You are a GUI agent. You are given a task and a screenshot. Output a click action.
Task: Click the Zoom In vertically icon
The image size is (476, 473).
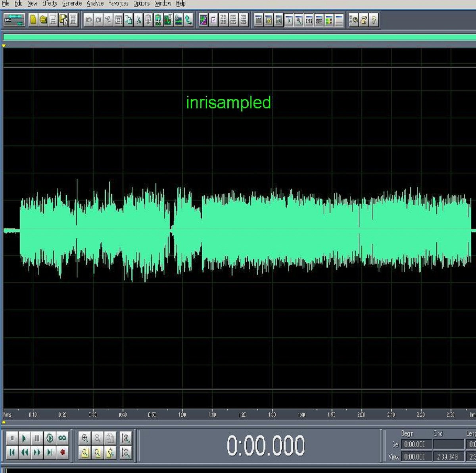point(125,439)
